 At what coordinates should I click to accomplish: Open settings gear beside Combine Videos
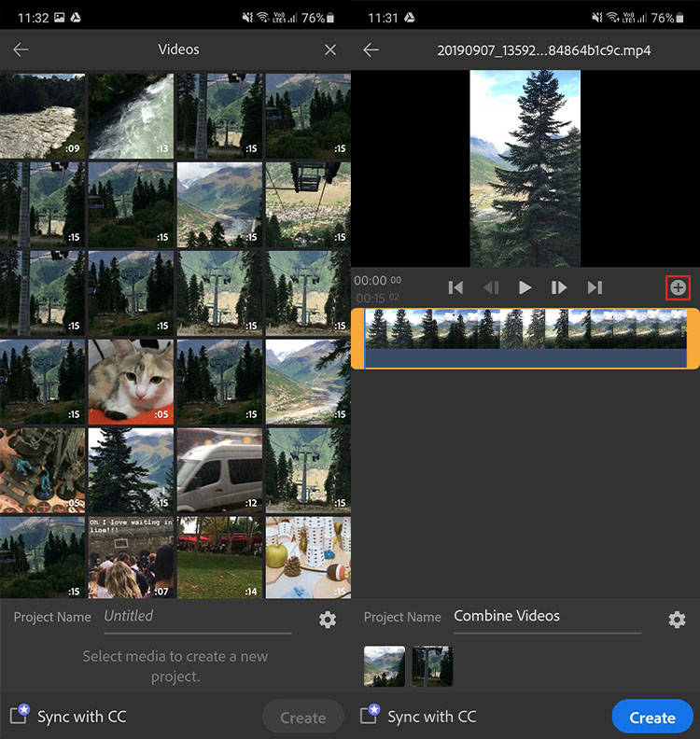(677, 620)
